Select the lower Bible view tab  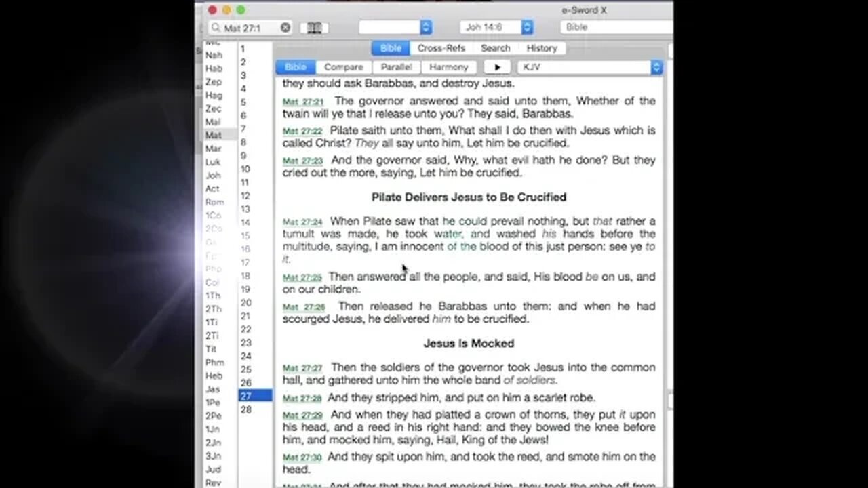click(296, 67)
